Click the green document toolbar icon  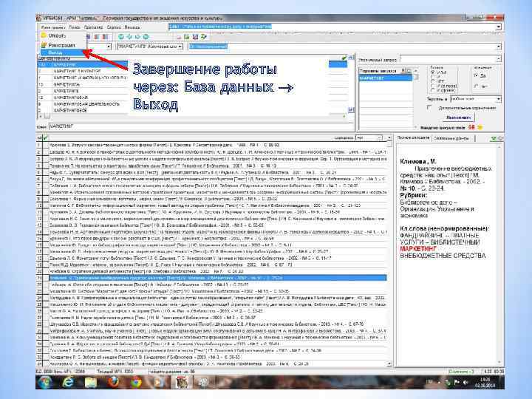click(x=187, y=37)
